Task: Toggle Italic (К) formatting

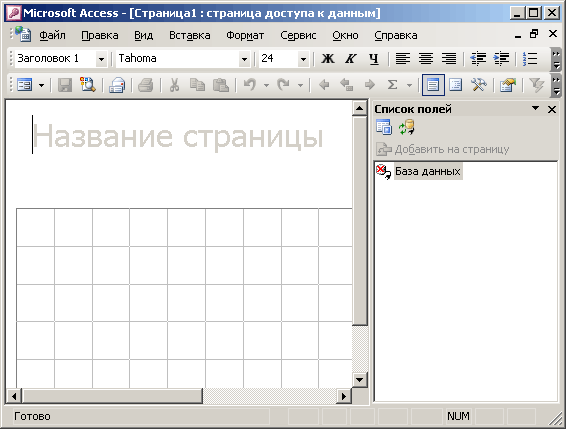Action: 351,58
